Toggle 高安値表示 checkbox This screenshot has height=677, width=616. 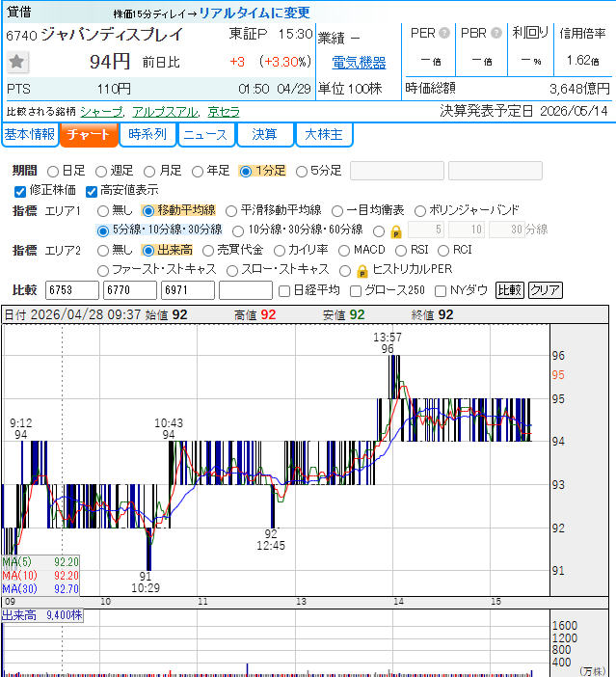coord(91,191)
